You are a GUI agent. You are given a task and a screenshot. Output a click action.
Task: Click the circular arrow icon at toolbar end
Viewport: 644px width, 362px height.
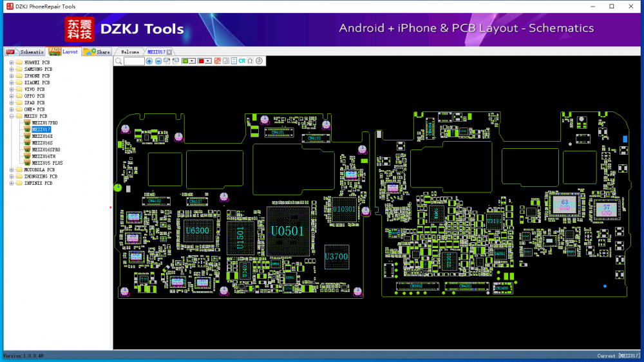click(259, 61)
